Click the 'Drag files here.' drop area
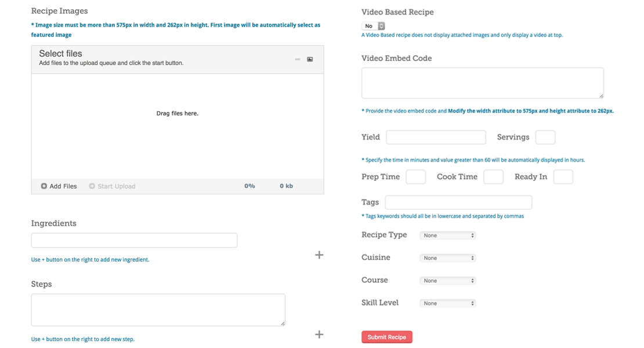Screen dimensions: 644x348 pos(178,126)
